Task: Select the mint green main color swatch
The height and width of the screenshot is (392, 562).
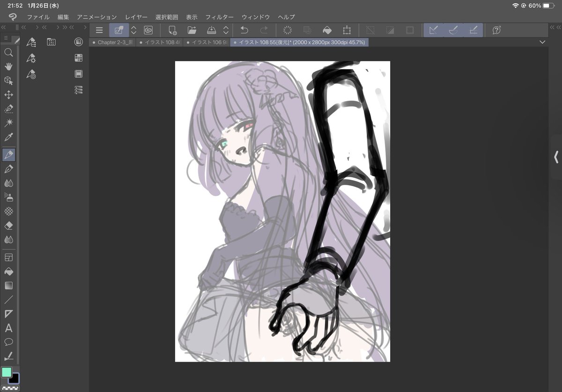Action: tap(7, 372)
